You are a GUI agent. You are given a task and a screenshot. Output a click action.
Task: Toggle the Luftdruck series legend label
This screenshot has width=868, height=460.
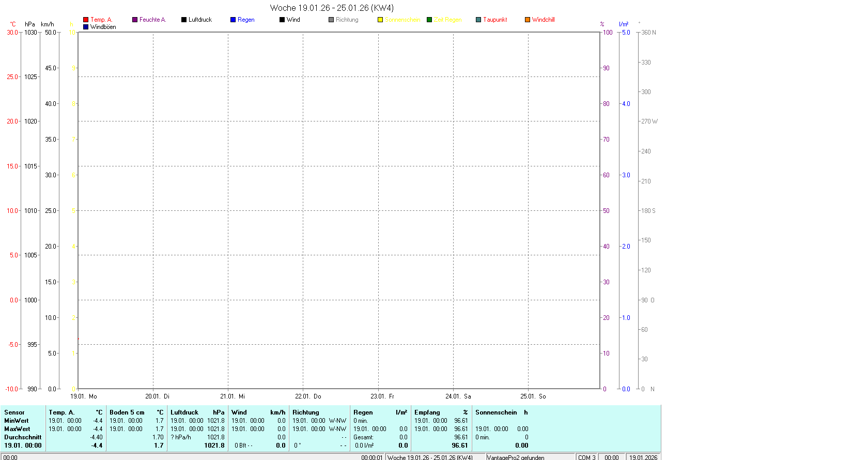coord(200,20)
